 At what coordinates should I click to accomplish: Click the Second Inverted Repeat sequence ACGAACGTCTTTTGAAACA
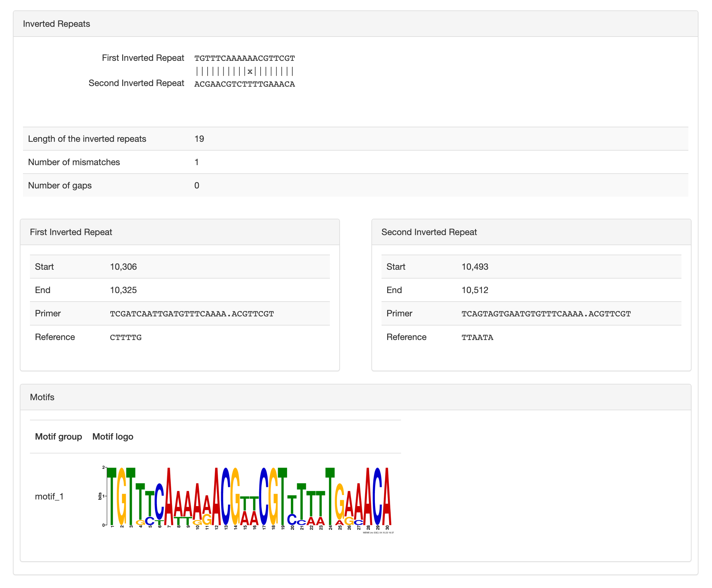[244, 84]
